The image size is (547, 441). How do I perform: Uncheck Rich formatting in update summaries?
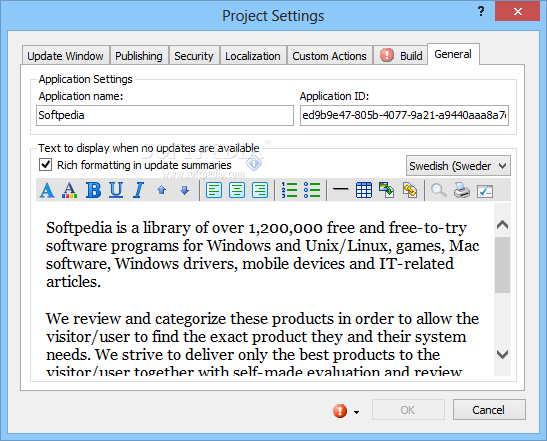pyautogui.click(x=46, y=165)
